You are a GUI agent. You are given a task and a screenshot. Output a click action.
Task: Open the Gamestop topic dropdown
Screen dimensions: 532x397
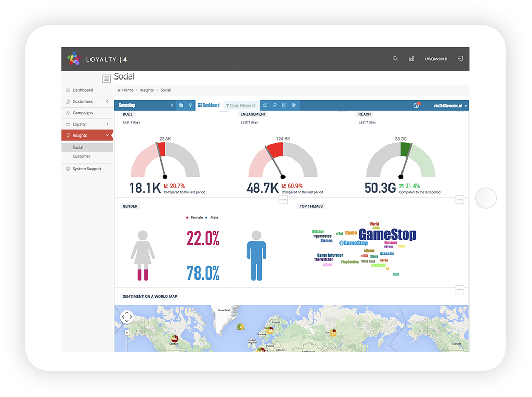pos(146,105)
